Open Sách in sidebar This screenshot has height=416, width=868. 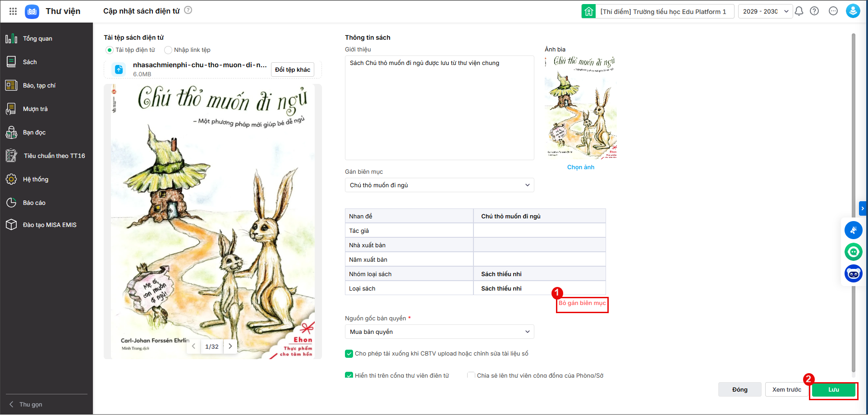[46, 62]
